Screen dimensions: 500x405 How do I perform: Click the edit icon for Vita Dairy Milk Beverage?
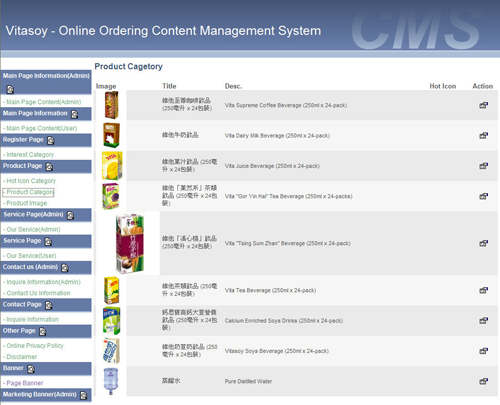tap(483, 136)
